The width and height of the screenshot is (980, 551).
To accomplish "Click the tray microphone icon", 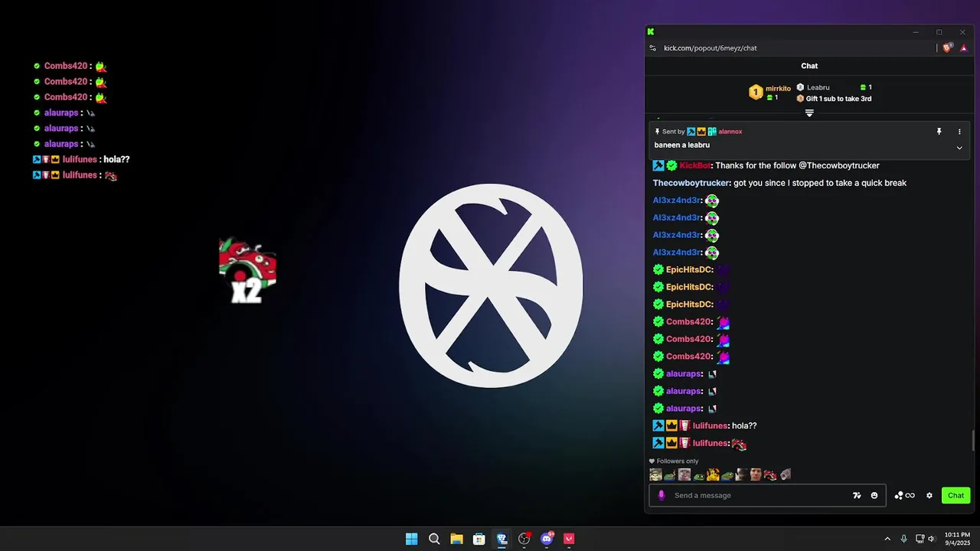I will pos(904,539).
